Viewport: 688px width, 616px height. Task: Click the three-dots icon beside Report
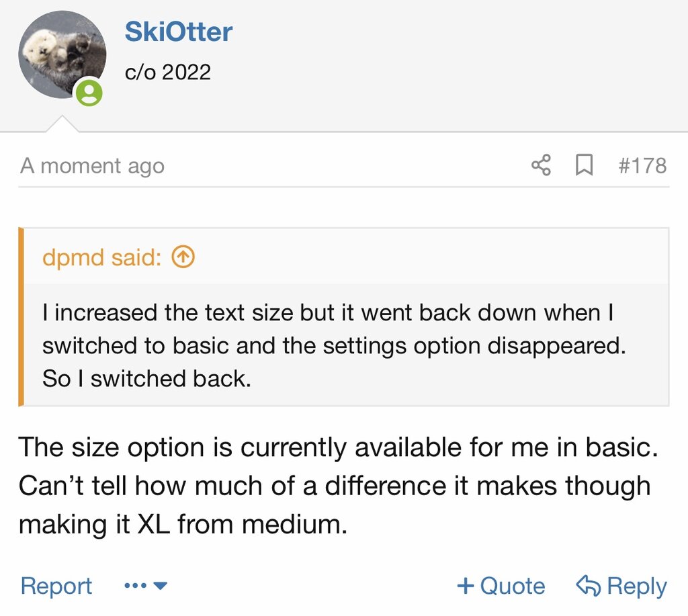click(136, 586)
